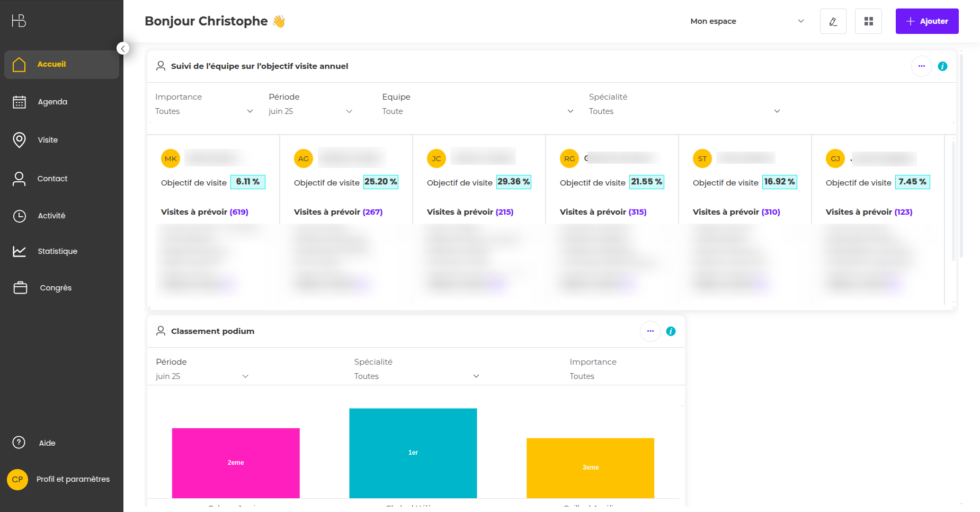The width and height of the screenshot is (980, 512).
Task: Open the Accueil home page
Action: coord(61,64)
